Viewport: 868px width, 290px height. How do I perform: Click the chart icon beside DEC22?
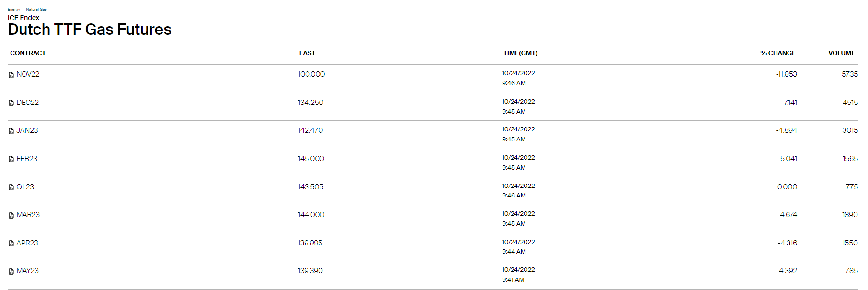point(11,103)
